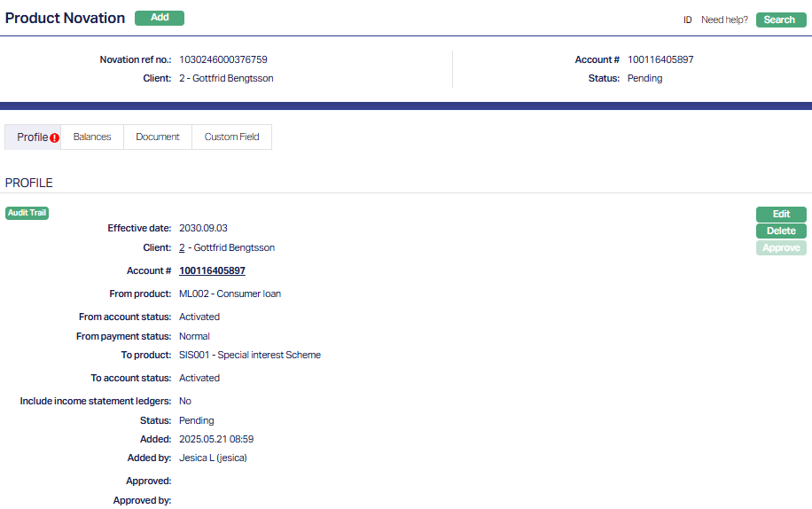Open the Need help? link
Screen dimensions: 812x509
724,20
